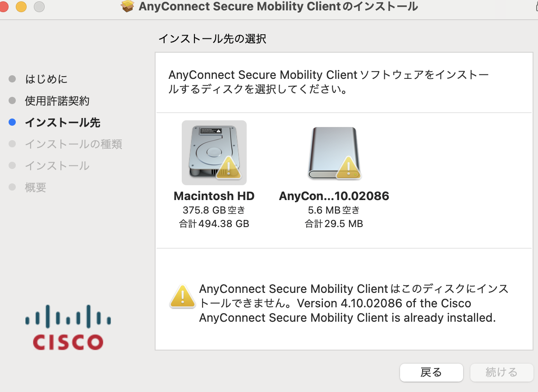538x392 pixels.
Task: Select the はじめに step in the sidebar
Action: (x=47, y=79)
